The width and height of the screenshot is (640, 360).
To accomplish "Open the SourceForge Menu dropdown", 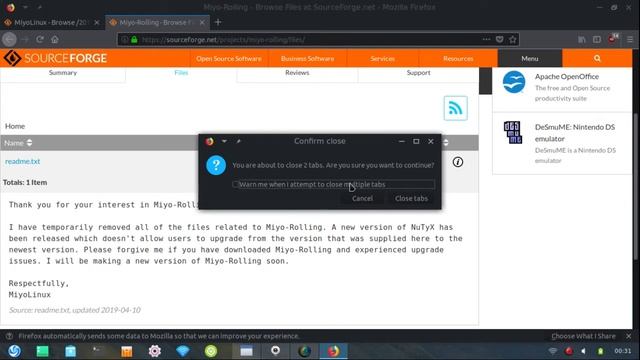I will tap(530, 58).
